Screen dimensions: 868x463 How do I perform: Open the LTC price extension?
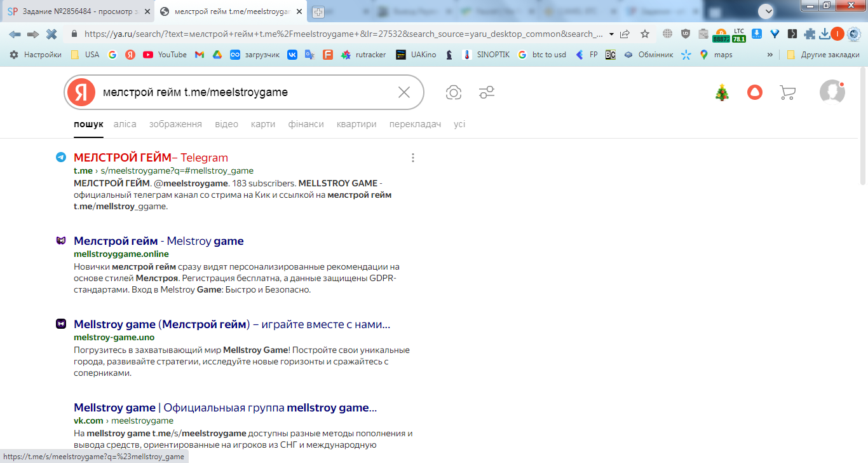(x=739, y=34)
